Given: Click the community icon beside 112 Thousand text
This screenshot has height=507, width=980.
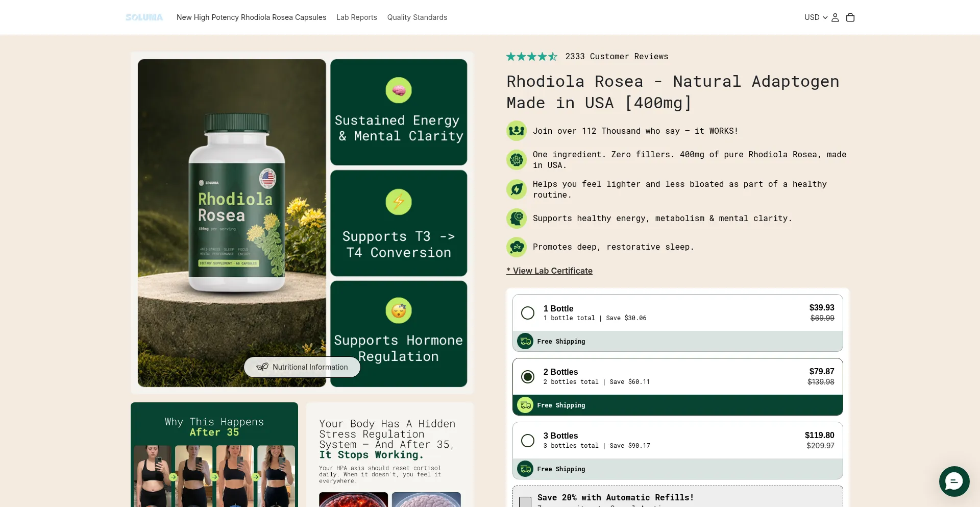Looking at the screenshot, I should point(517,131).
